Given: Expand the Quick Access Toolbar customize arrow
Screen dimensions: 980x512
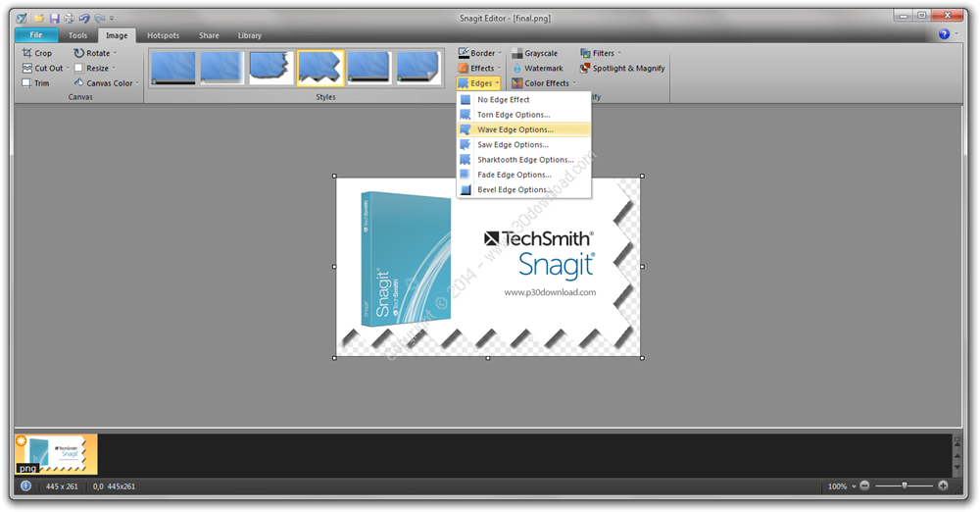Looking at the screenshot, I should (112, 19).
